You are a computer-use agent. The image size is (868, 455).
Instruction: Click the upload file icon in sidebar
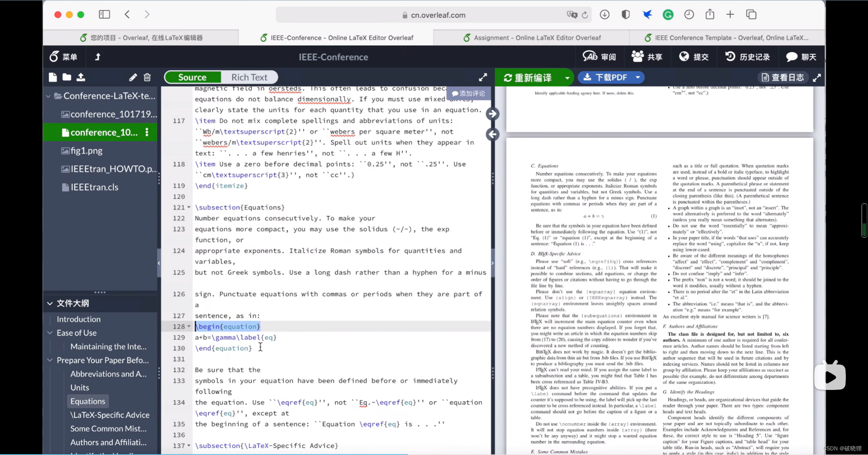click(x=81, y=77)
